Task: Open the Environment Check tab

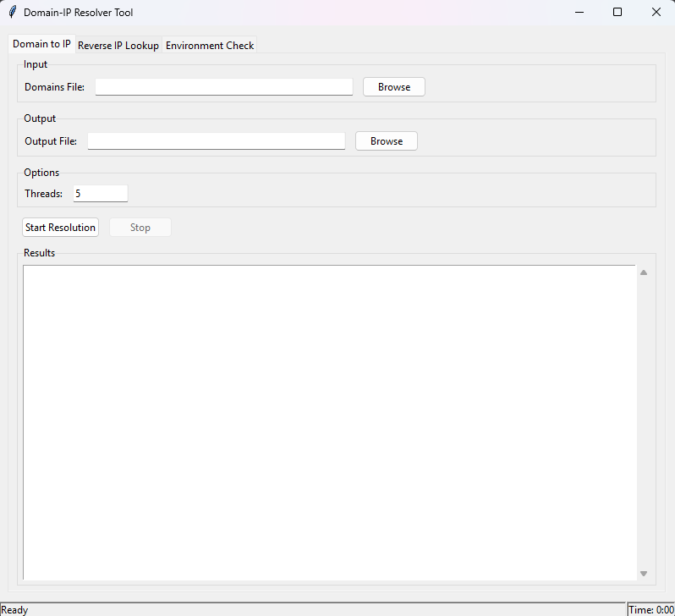Action: click(x=210, y=45)
